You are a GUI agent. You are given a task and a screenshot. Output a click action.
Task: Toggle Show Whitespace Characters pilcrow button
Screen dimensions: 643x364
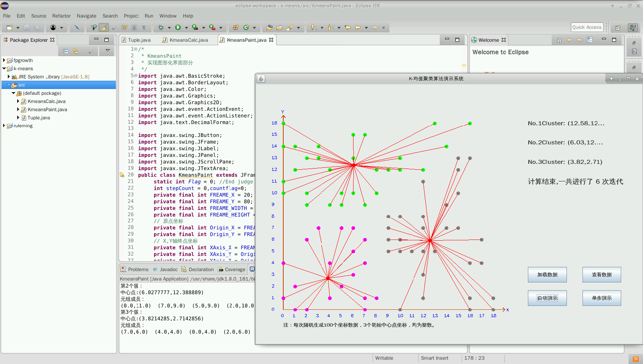[x=144, y=27]
